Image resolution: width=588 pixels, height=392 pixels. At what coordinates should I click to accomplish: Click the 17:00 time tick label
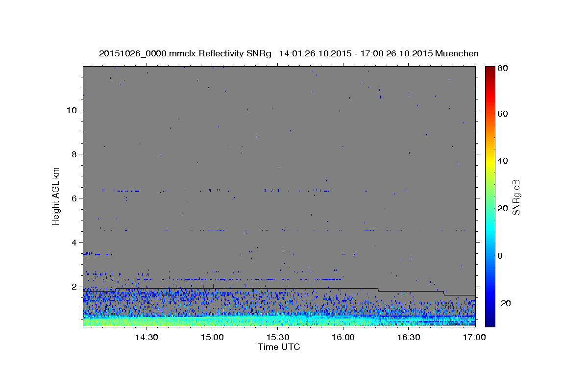click(474, 337)
